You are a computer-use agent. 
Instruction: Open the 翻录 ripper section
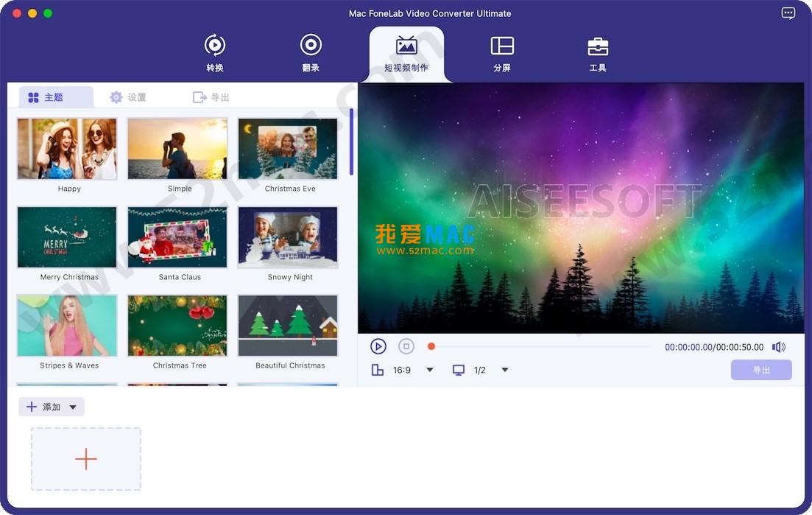(311, 53)
